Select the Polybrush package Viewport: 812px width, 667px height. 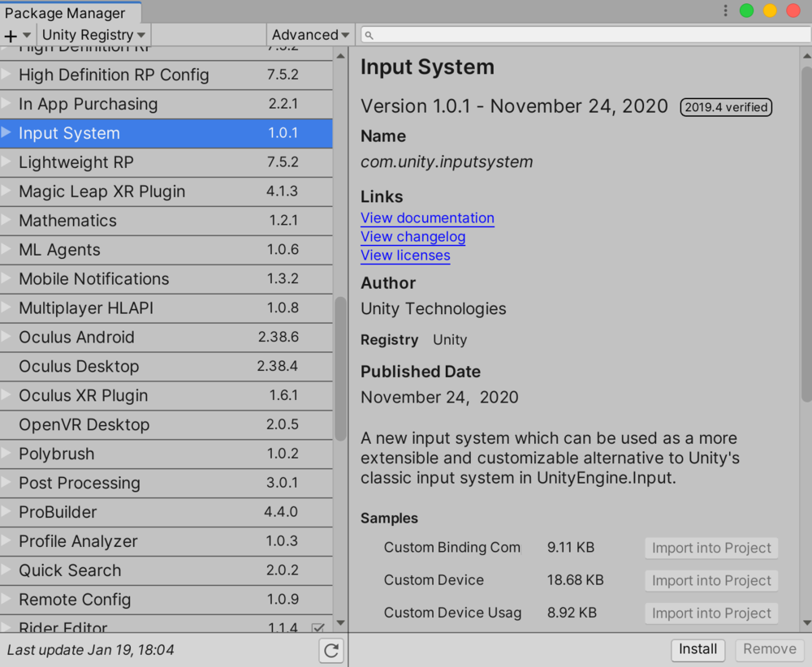166,454
